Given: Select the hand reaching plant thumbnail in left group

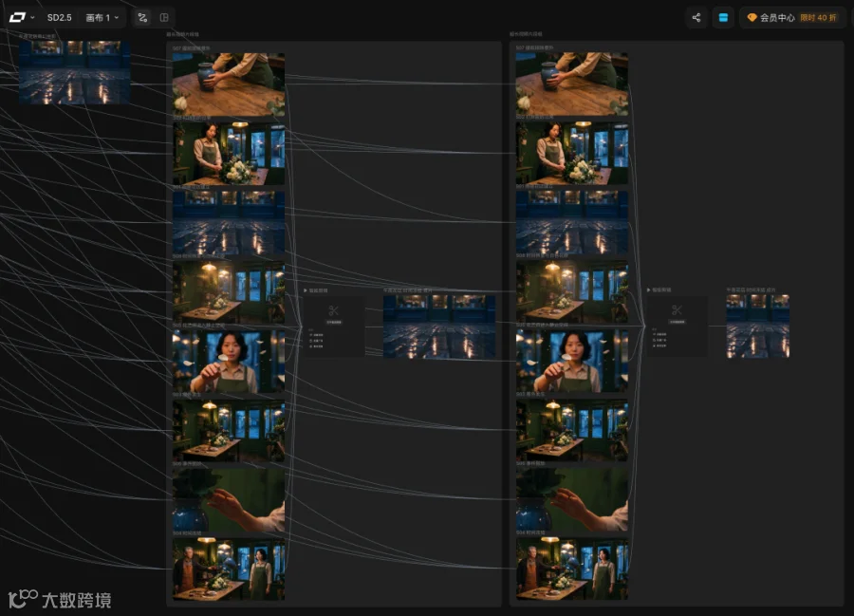Looking at the screenshot, I should [229, 499].
